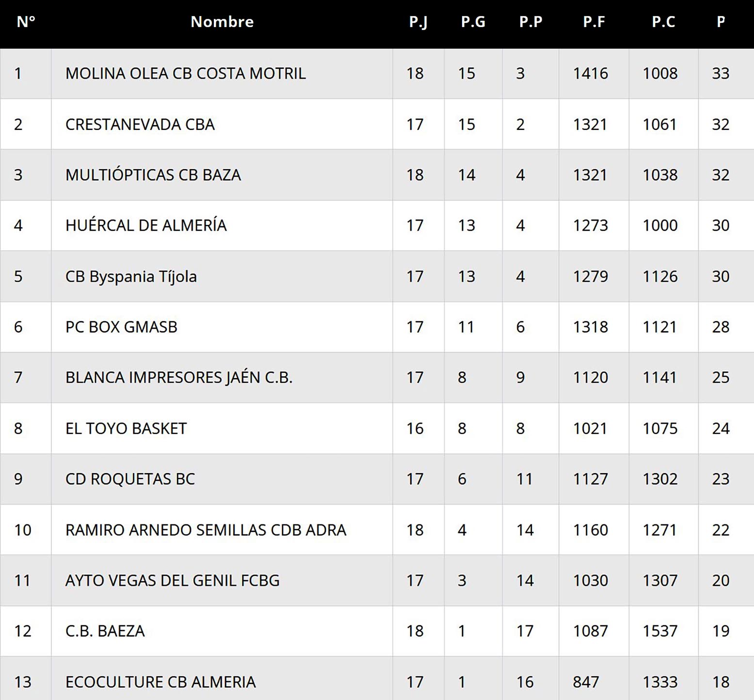This screenshot has height=700, width=754.
Task: Click the P points column header
Action: [x=721, y=22]
